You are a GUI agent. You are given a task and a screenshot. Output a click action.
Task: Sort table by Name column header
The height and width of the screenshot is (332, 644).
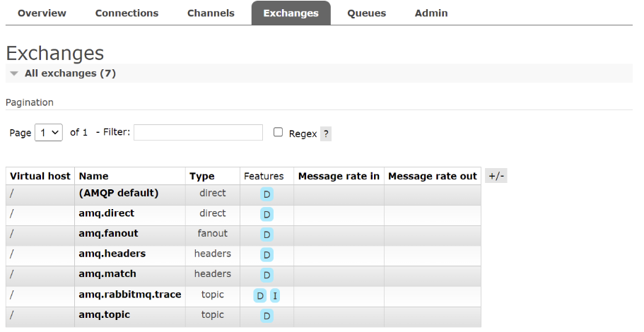click(x=94, y=176)
